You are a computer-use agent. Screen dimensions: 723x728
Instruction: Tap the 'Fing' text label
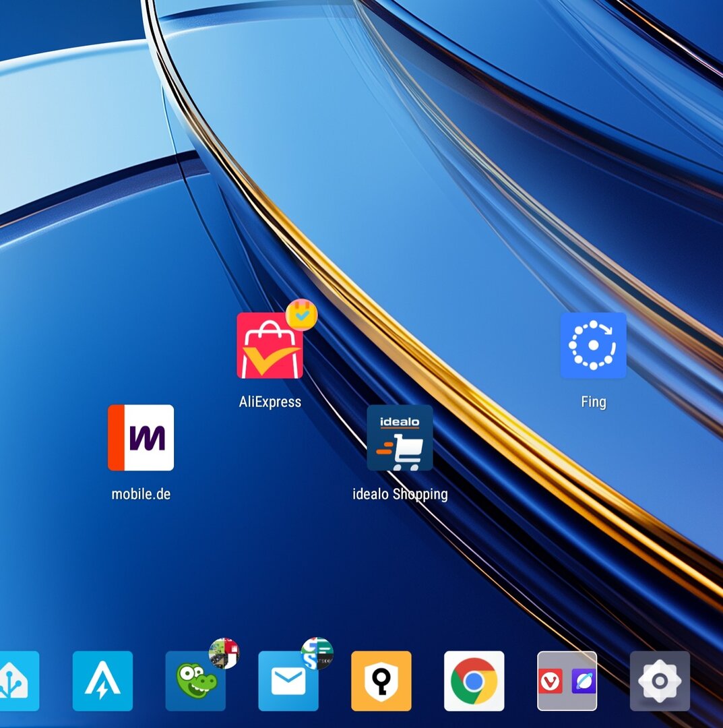coord(593,402)
